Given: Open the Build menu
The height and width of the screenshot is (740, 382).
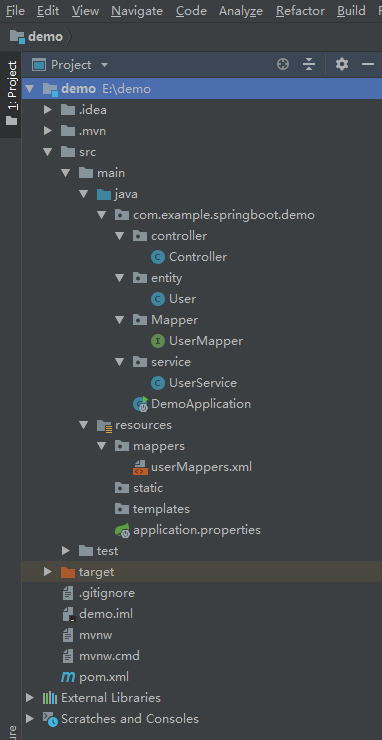Looking at the screenshot, I should point(351,10).
